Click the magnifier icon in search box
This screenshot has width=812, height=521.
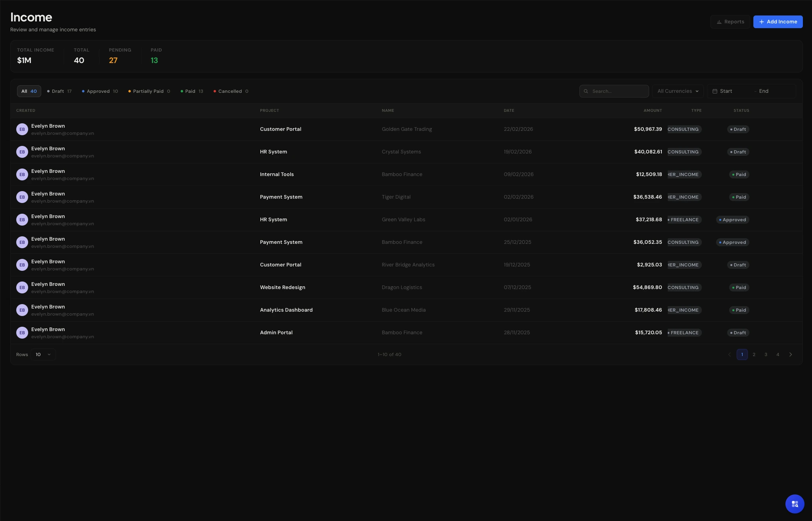coord(586,91)
